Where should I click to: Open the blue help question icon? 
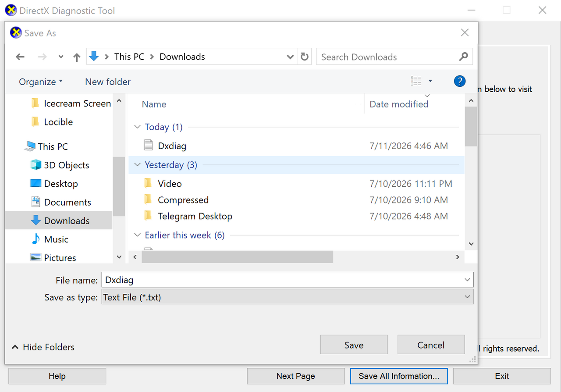(x=459, y=81)
